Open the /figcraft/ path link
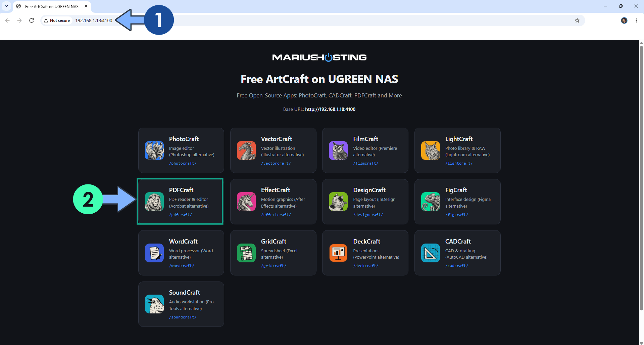 (x=456, y=215)
